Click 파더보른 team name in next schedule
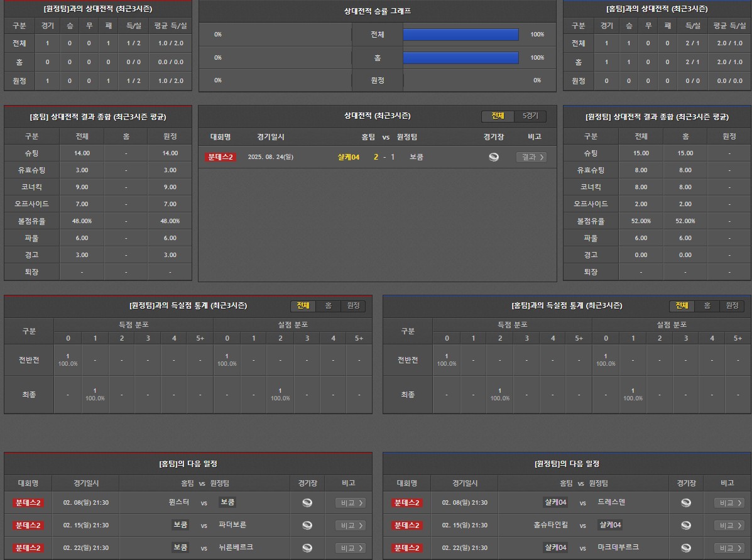 click(x=232, y=525)
